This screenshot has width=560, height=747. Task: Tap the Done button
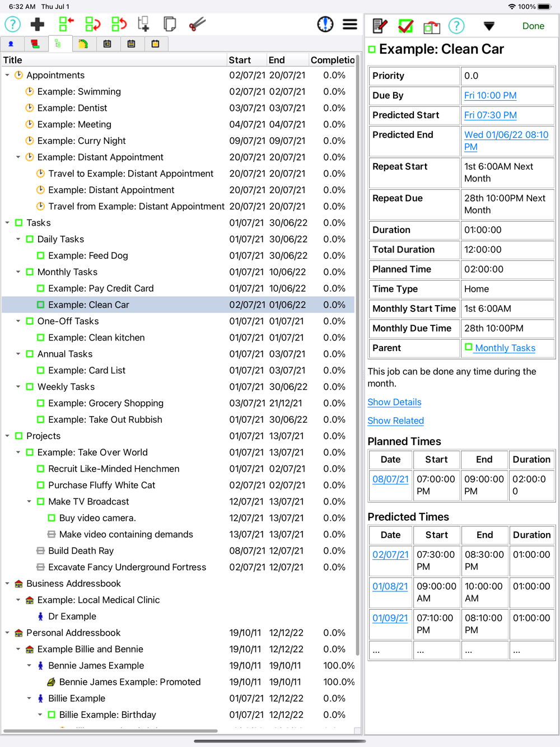(533, 26)
